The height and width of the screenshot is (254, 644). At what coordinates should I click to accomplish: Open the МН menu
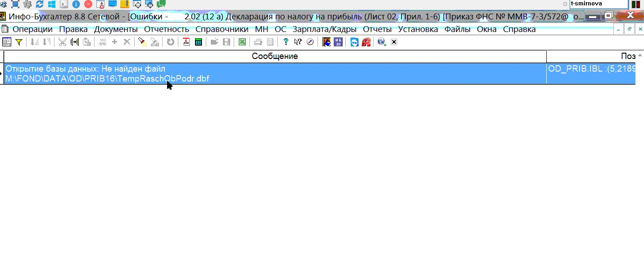click(x=262, y=29)
